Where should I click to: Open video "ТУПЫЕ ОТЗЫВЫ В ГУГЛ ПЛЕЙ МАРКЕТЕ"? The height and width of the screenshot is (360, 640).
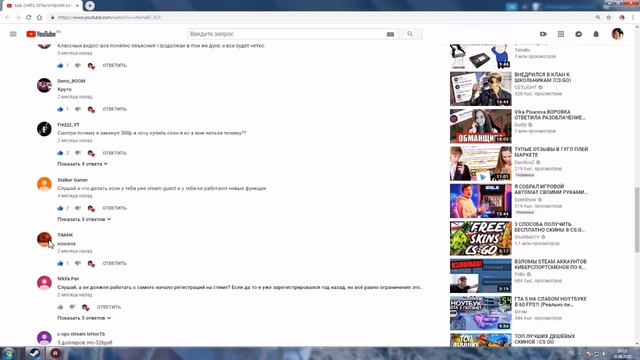tap(551, 152)
